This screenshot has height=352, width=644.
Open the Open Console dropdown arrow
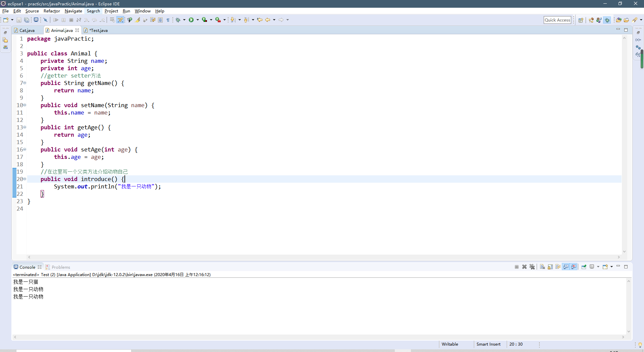point(611,267)
